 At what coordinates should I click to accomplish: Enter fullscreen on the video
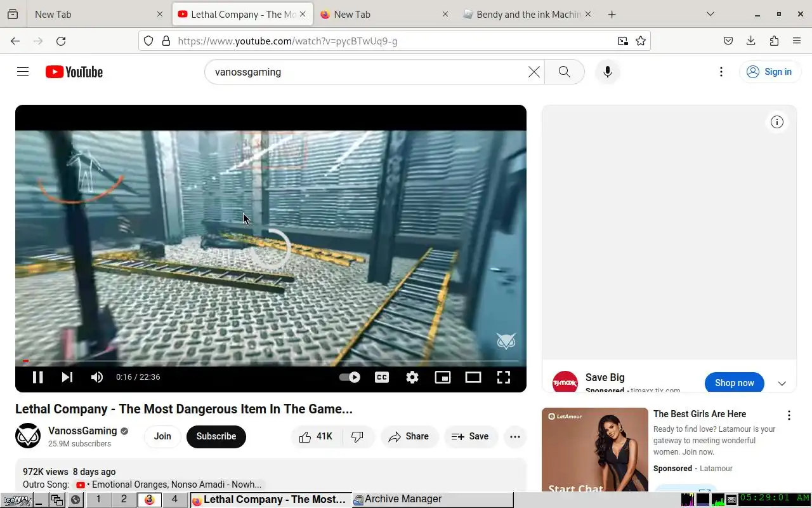pos(504,377)
